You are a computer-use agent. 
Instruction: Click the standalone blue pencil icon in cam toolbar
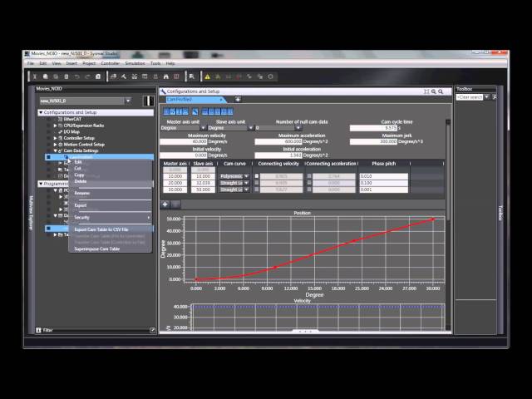tap(195, 111)
